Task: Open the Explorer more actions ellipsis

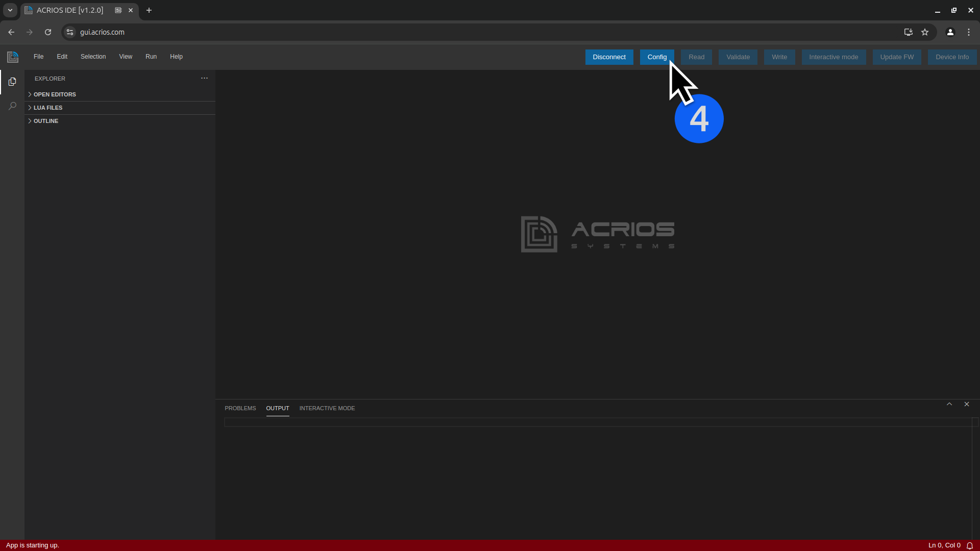Action: 204,78
